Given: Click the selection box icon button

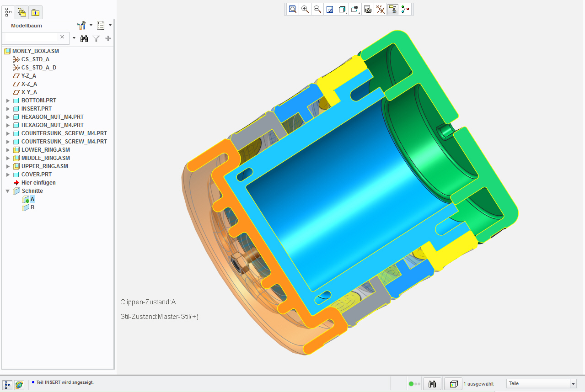Looking at the screenshot, I should 453,384.
